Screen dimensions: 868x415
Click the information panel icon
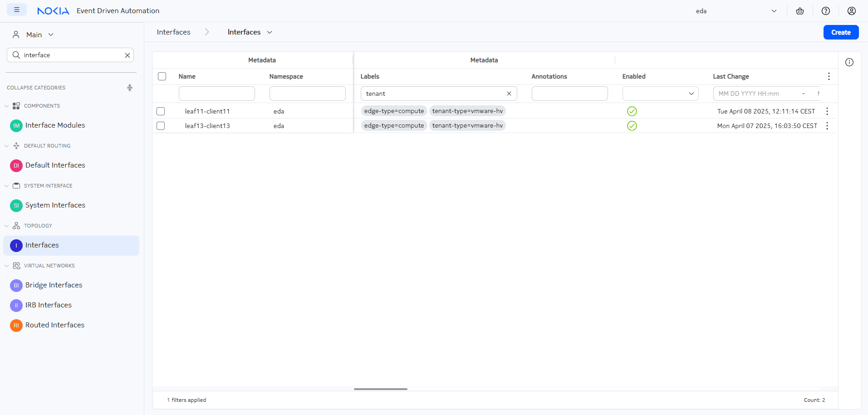(849, 62)
